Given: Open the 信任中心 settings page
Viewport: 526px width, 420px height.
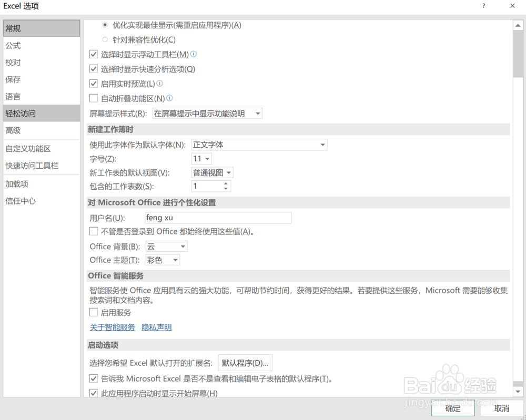Looking at the screenshot, I should click(20, 201).
